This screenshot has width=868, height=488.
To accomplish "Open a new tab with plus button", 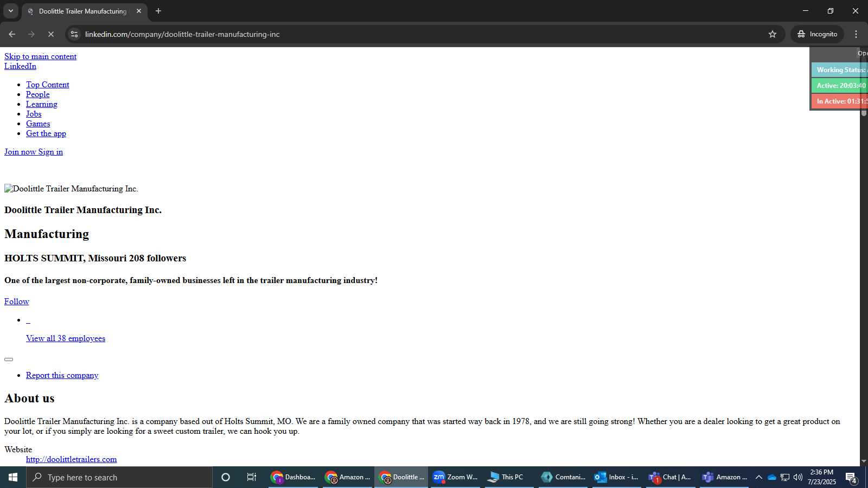I will coord(158,11).
